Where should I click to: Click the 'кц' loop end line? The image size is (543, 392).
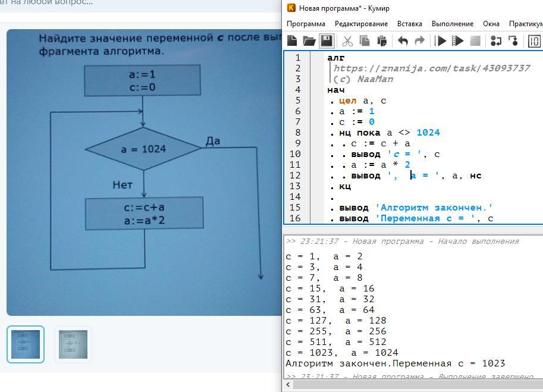tap(345, 186)
